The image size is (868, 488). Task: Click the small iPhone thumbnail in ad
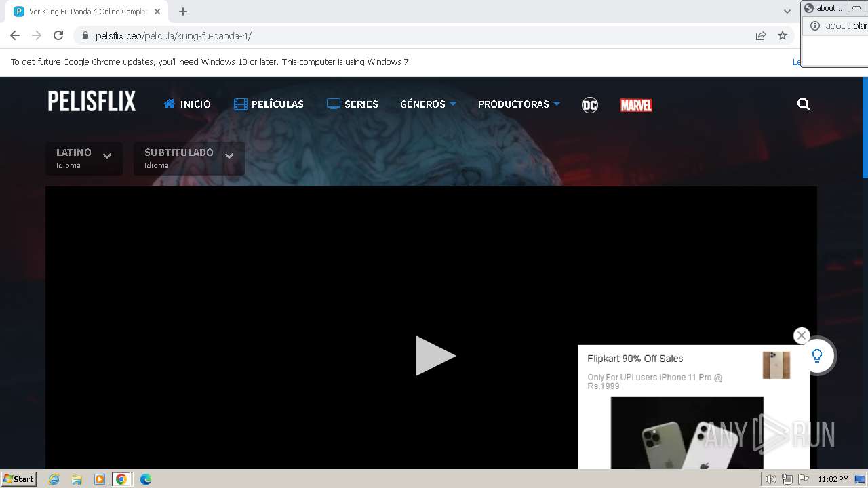(x=776, y=365)
